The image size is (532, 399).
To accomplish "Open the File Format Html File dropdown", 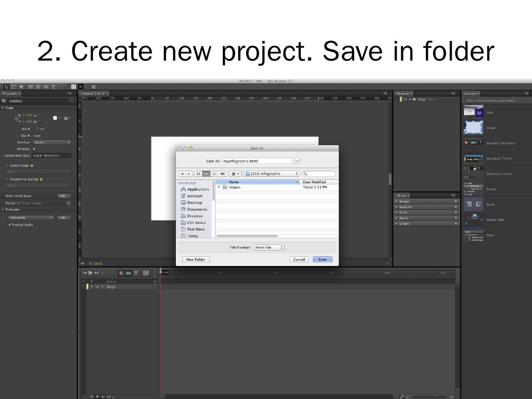I will [269, 248].
